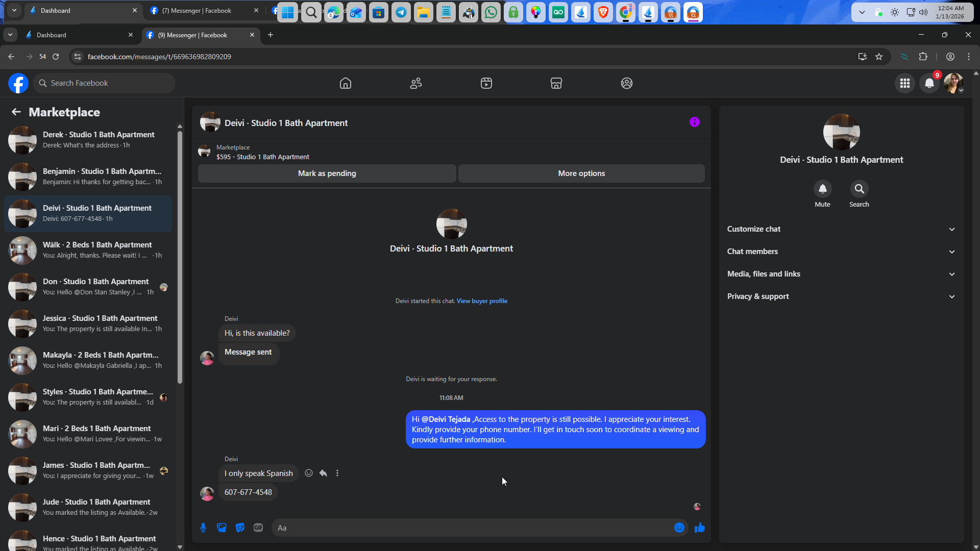Open the GIF picker icon

258,528
